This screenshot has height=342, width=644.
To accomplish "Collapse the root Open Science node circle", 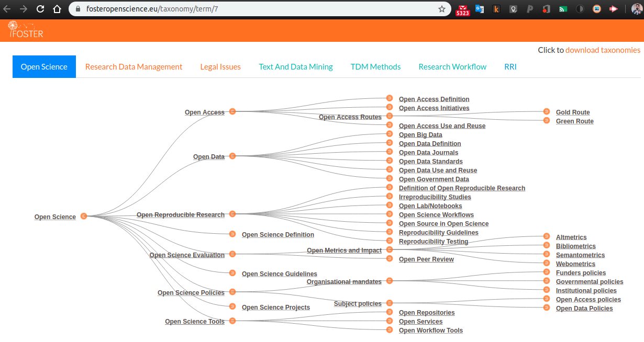I will tap(84, 216).
